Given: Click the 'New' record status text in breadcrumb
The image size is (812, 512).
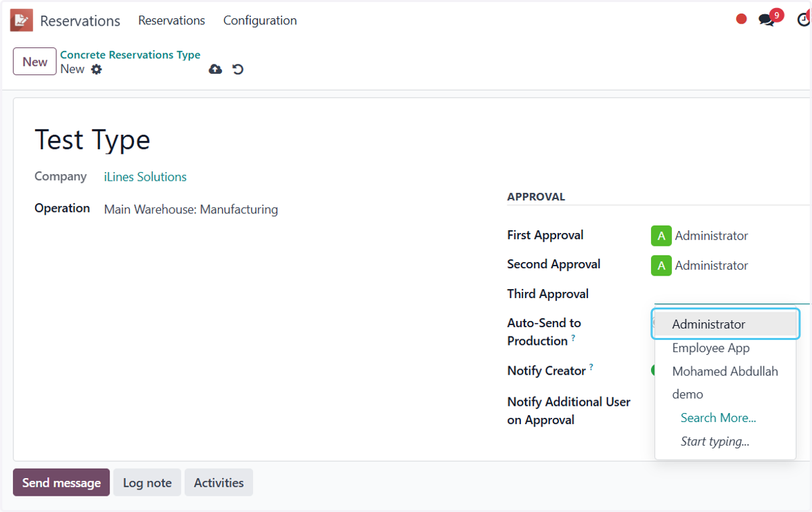Looking at the screenshot, I should pyautogui.click(x=72, y=69).
